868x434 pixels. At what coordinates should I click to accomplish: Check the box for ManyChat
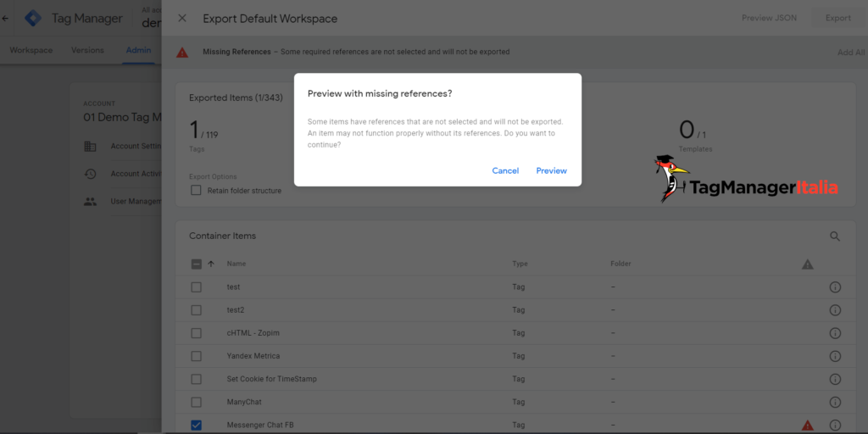(196, 402)
